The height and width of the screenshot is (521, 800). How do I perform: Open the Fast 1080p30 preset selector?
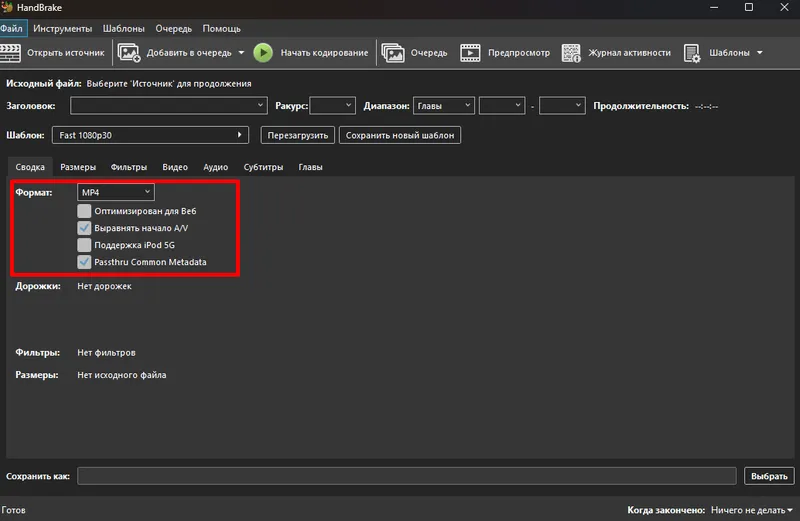click(151, 135)
